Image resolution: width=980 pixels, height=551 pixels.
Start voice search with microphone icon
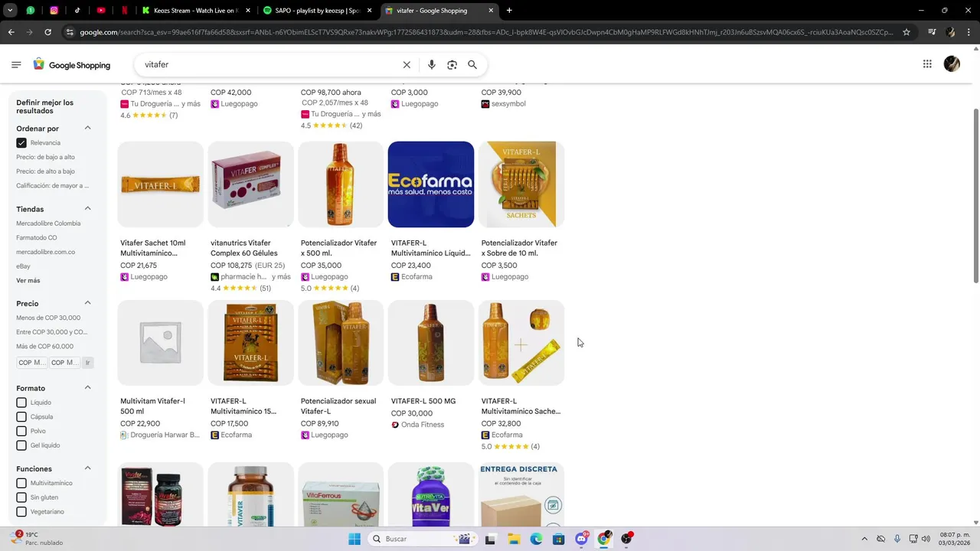pyautogui.click(x=432, y=65)
